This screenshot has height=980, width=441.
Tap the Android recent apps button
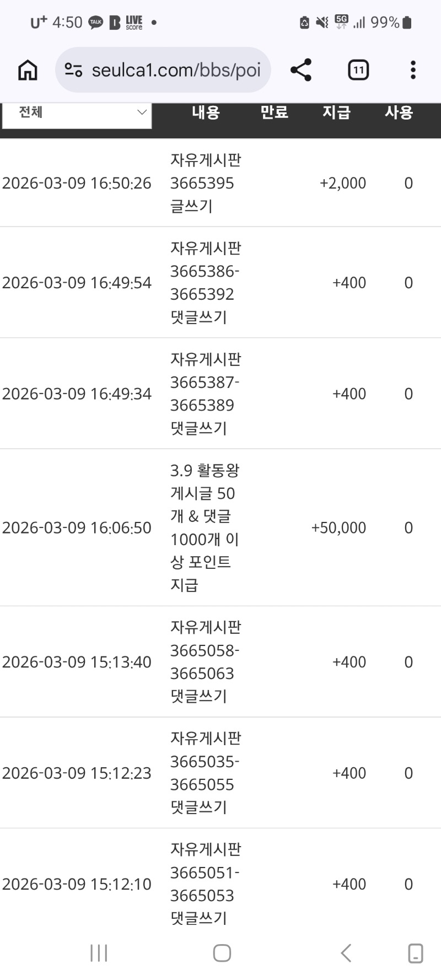click(99, 953)
